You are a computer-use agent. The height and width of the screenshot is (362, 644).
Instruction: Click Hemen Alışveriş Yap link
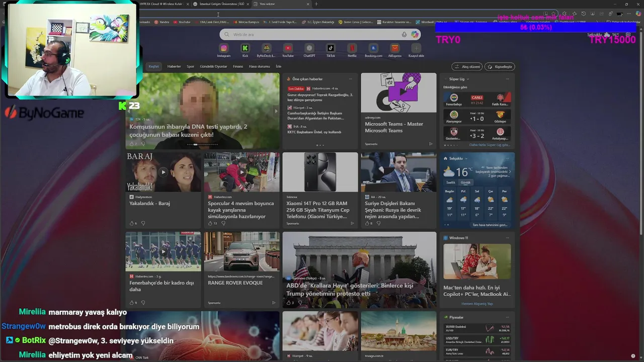pyautogui.click(x=477, y=304)
